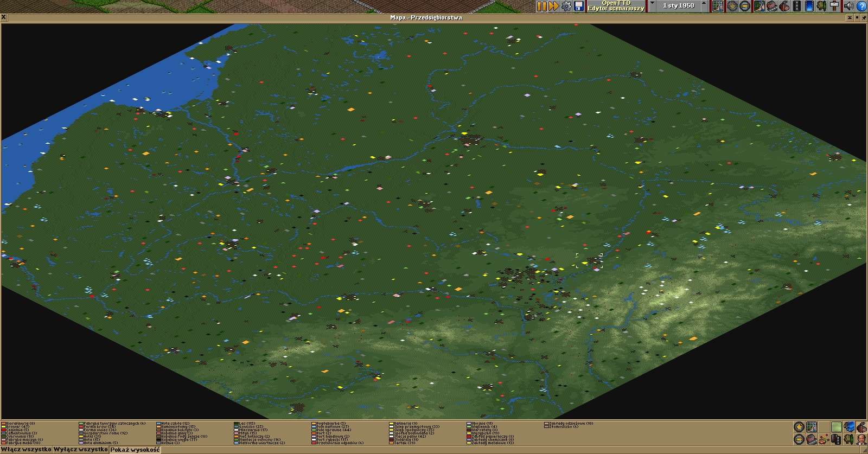
Task: Pause the game with the pause icon
Action: click(541, 6)
